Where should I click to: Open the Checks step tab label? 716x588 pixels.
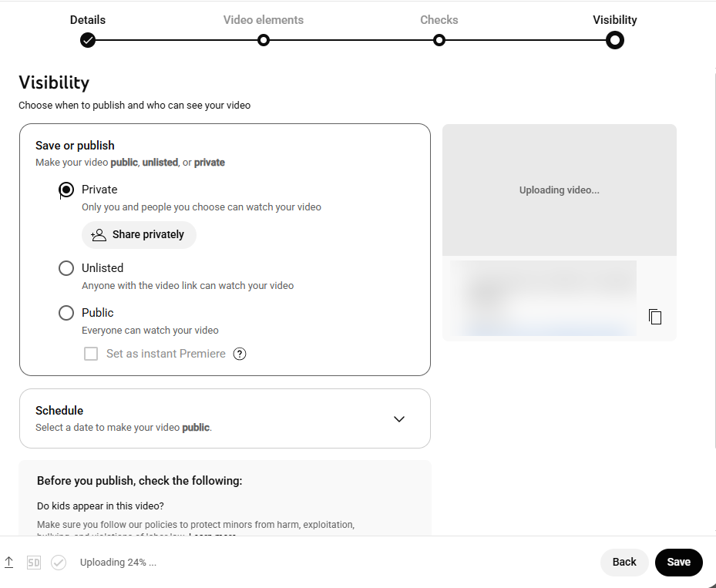[439, 20]
